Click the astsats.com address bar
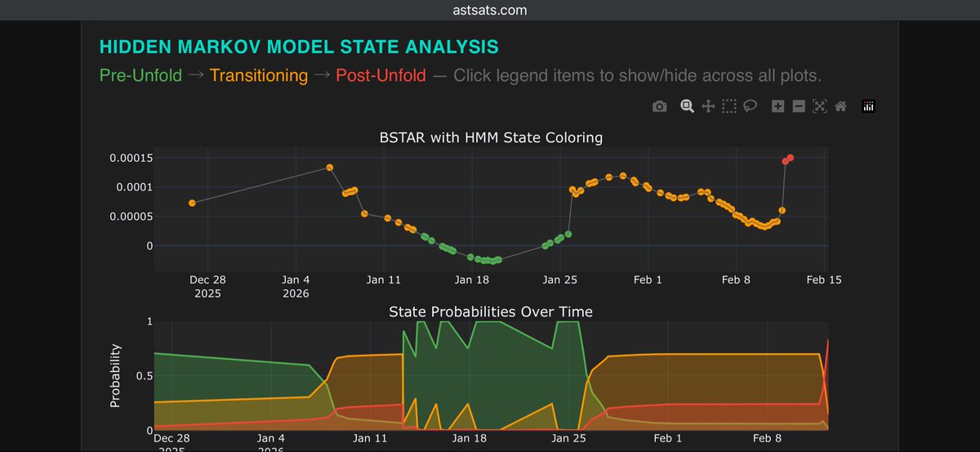 pyautogui.click(x=490, y=10)
